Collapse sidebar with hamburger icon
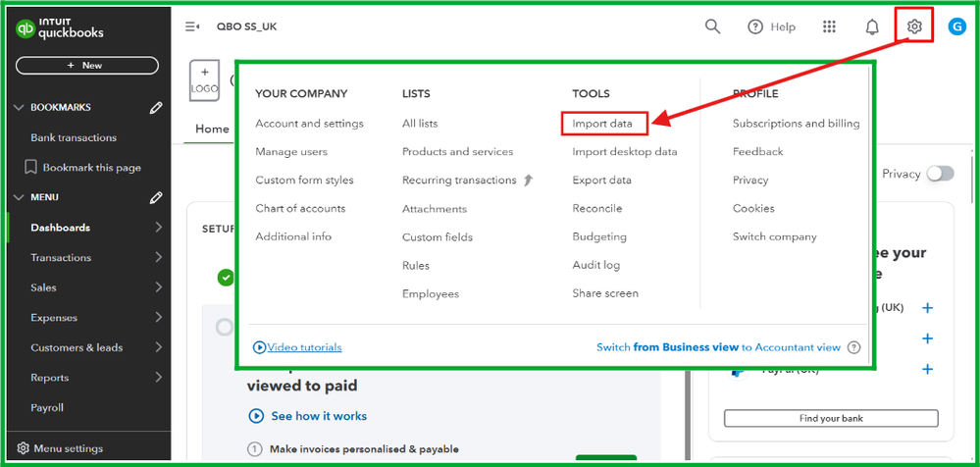The height and width of the screenshot is (467, 980). [x=192, y=26]
